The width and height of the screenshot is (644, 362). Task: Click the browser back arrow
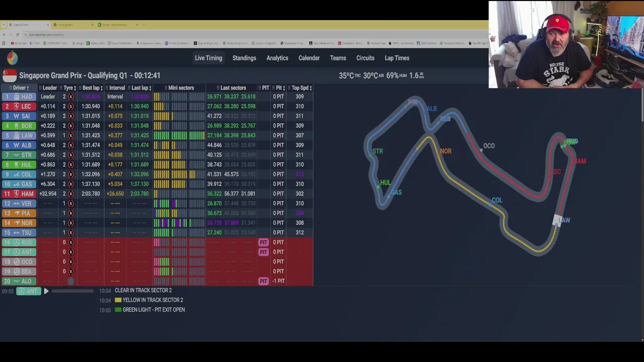4,35
